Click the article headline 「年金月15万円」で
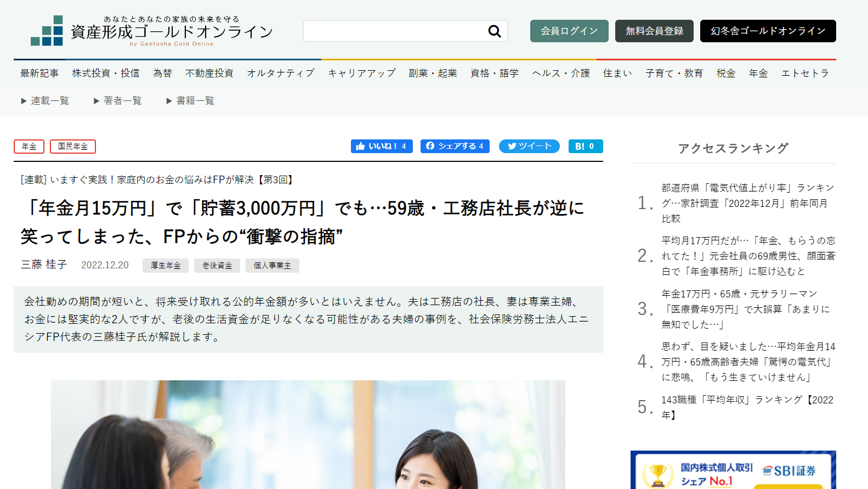 (302, 222)
